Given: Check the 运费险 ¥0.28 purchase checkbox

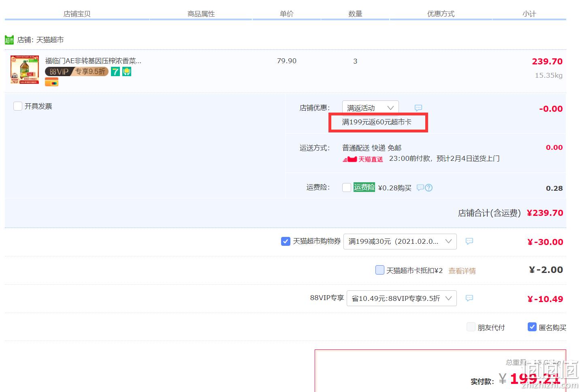Looking at the screenshot, I should pyautogui.click(x=347, y=187).
